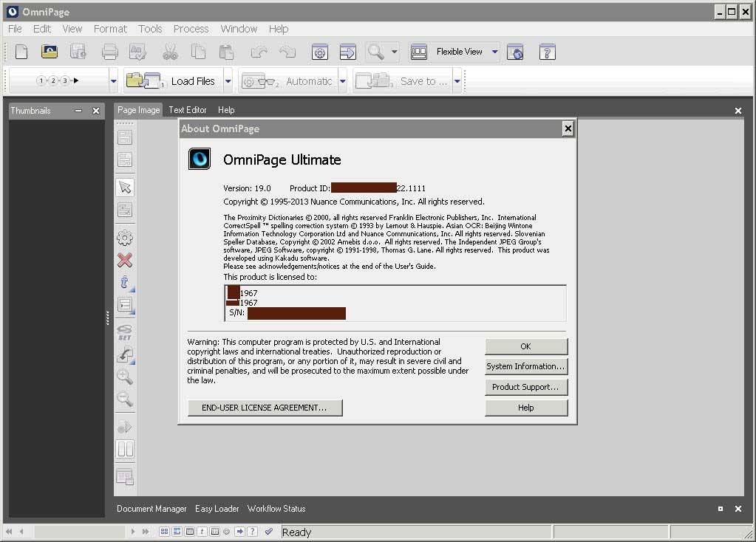Click the Product Support button
This screenshot has height=542, width=756.
[526, 387]
